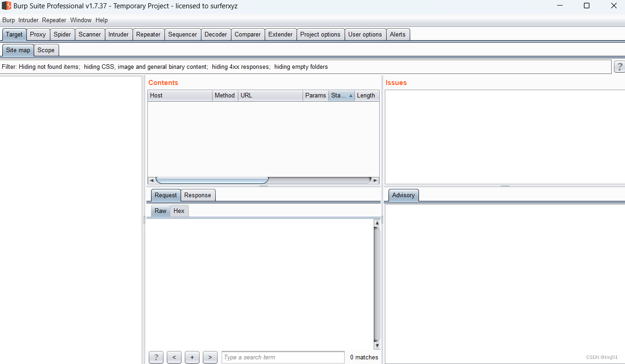Image resolution: width=625 pixels, height=364 pixels.
Task: Click the Burp Suite logo icon in title bar
Action: point(6,6)
